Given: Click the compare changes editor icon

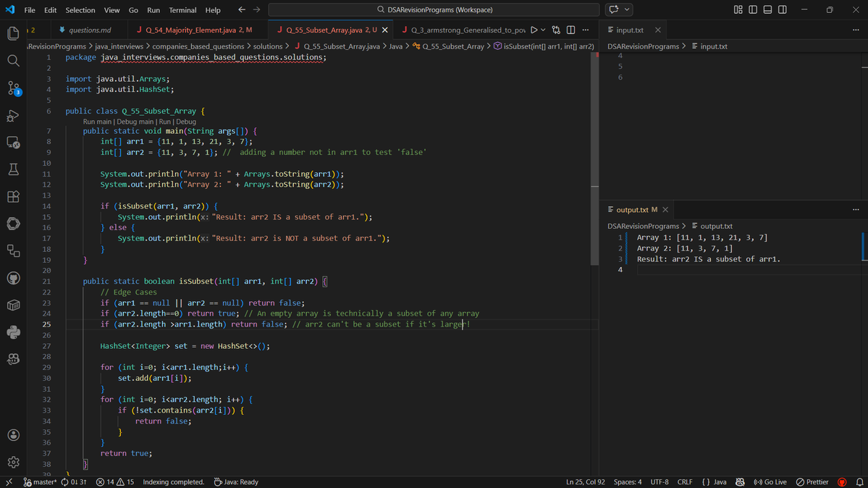Looking at the screenshot, I should click(x=556, y=30).
